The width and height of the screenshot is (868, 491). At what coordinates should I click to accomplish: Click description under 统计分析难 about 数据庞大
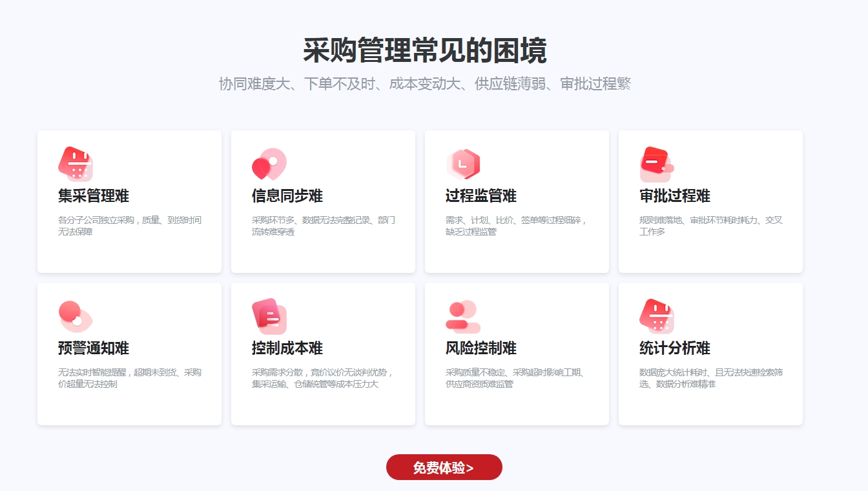pyautogui.click(x=711, y=378)
